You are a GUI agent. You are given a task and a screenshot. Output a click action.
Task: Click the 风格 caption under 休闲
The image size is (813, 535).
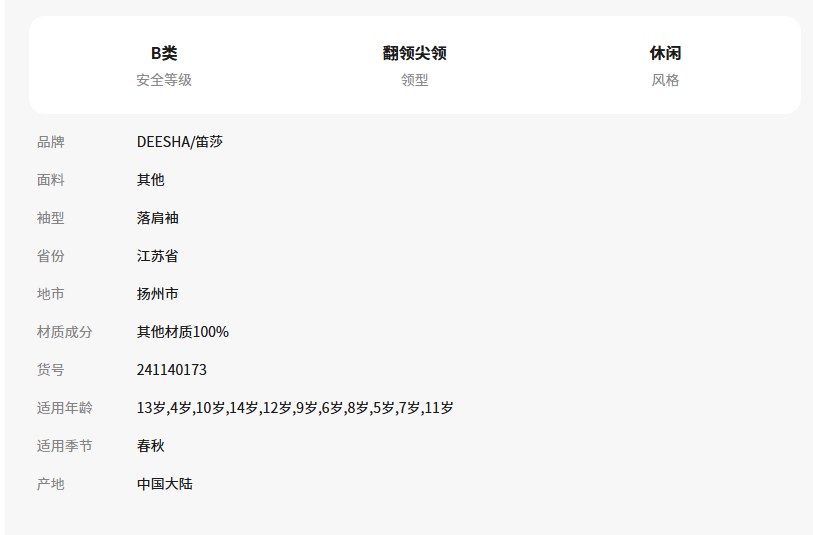(665, 80)
